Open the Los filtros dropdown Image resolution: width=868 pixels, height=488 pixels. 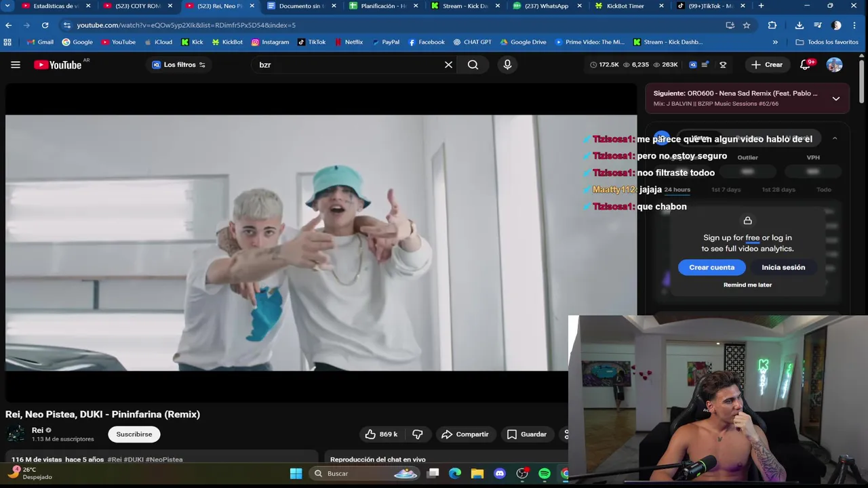coord(179,64)
